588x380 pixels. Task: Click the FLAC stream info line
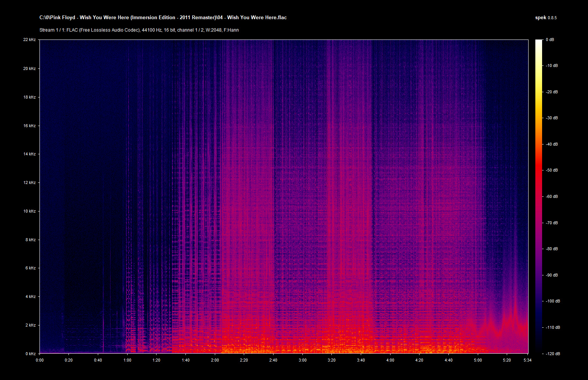tap(139, 30)
